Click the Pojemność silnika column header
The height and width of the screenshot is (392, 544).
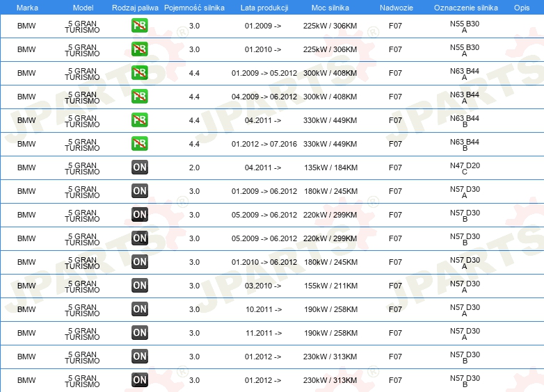(x=194, y=8)
